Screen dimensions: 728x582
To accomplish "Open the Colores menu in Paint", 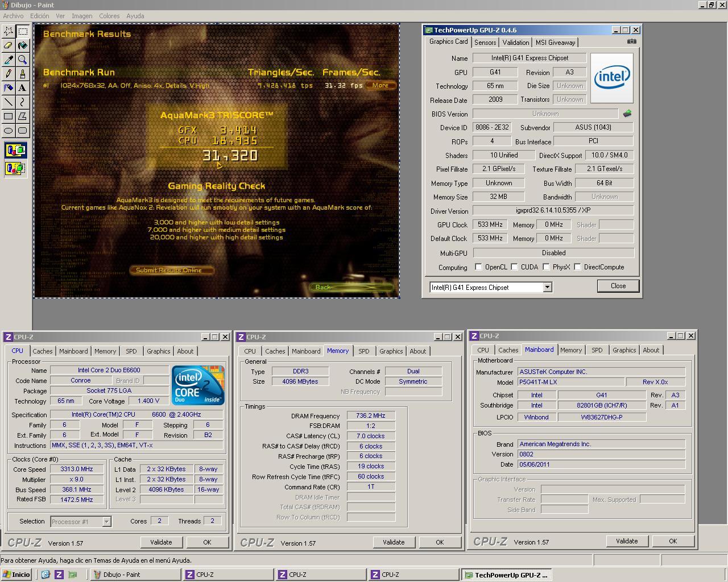I will pos(109,16).
